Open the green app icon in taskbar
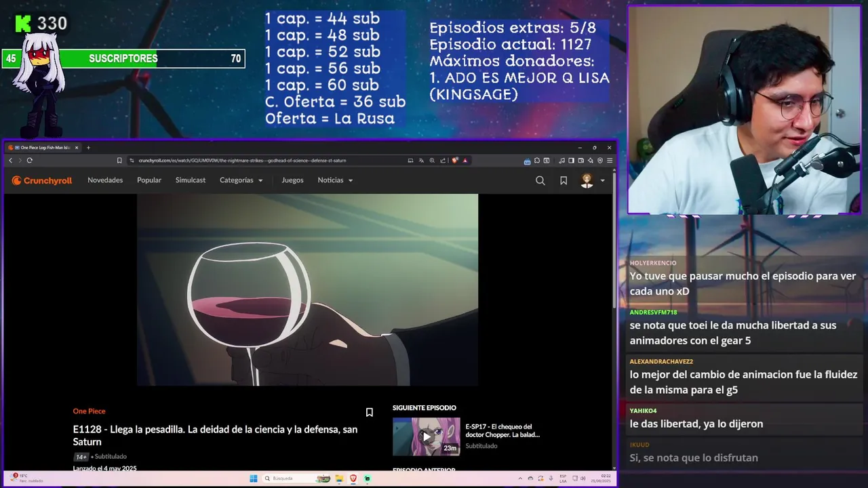Screen dimensions: 868x488 point(368,479)
